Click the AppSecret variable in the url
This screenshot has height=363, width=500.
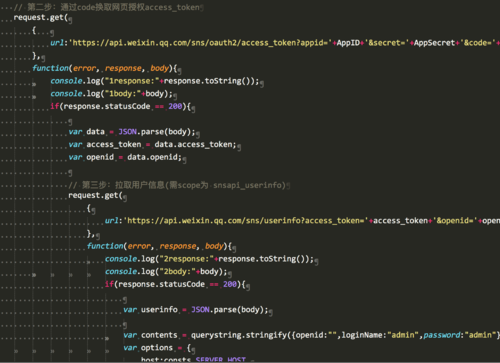click(434, 43)
